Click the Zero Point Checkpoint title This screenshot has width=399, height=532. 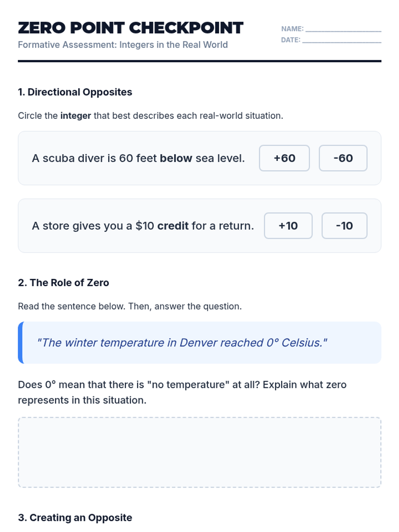point(131,28)
